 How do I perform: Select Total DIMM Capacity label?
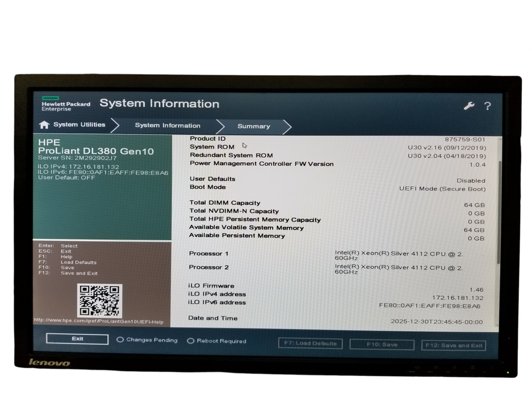(225, 202)
